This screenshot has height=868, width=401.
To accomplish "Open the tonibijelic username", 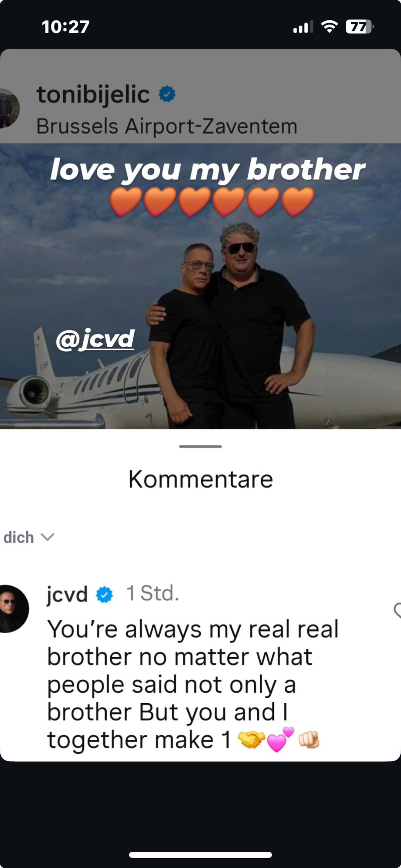I will (93, 94).
